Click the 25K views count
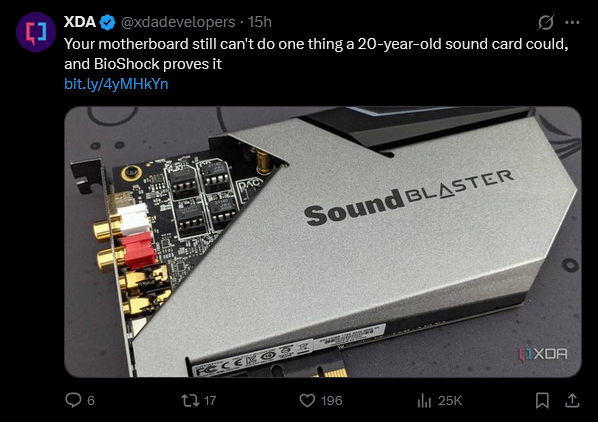The width and height of the screenshot is (598, 422). pyautogui.click(x=450, y=401)
